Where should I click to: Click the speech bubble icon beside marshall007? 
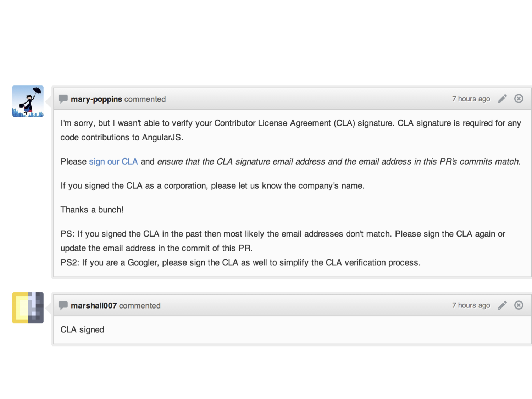pyautogui.click(x=63, y=305)
